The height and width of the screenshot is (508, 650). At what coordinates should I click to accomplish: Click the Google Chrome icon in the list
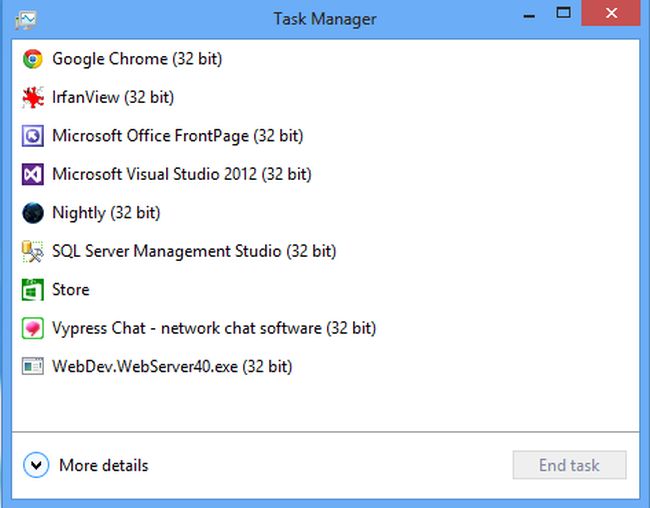point(33,59)
